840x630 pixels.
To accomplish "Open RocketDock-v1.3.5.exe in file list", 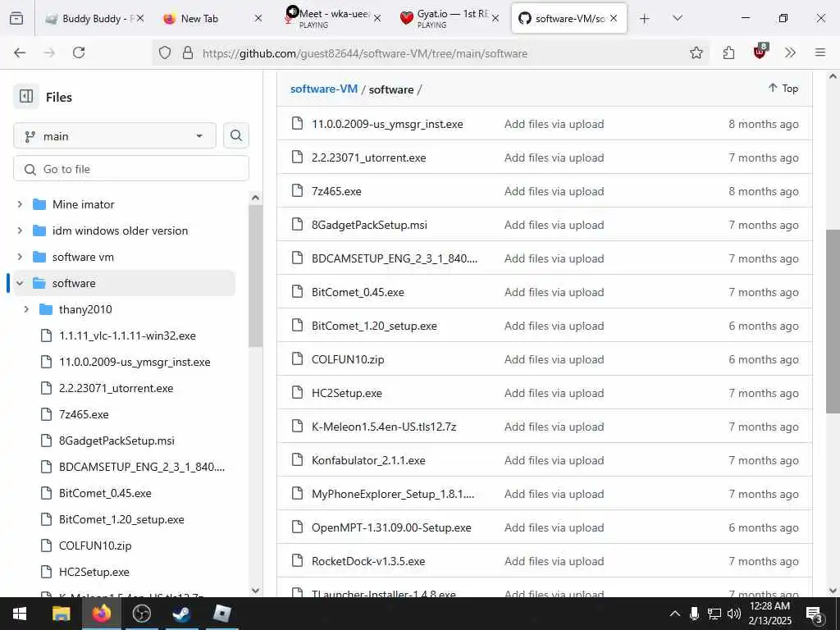I will point(368,561).
